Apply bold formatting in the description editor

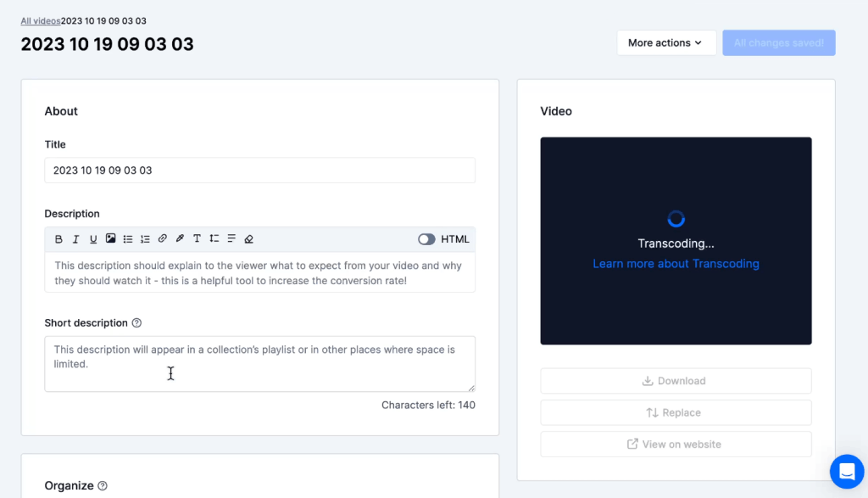click(58, 238)
